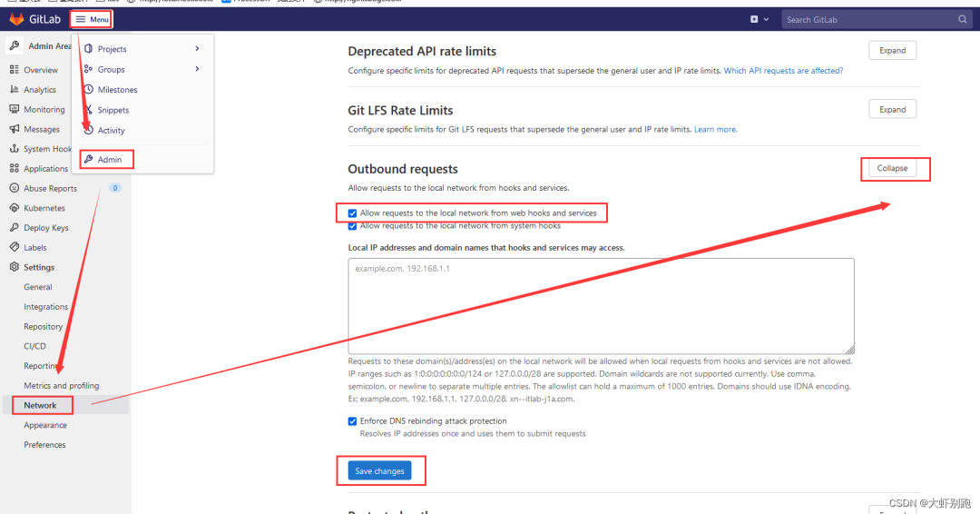This screenshot has width=980, height=514.
Task: Click the Overview sidebar icon
Action: pos(15,69)
